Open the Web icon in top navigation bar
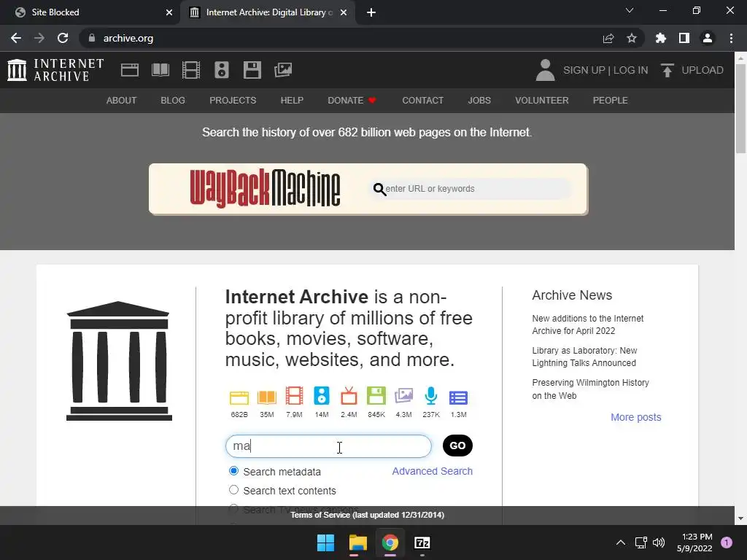 [130, 70]
